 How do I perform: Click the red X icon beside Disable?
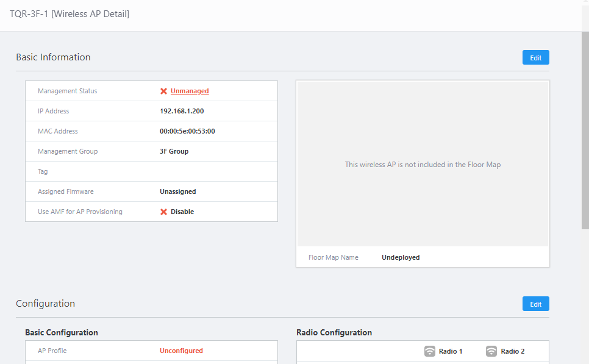163,212
